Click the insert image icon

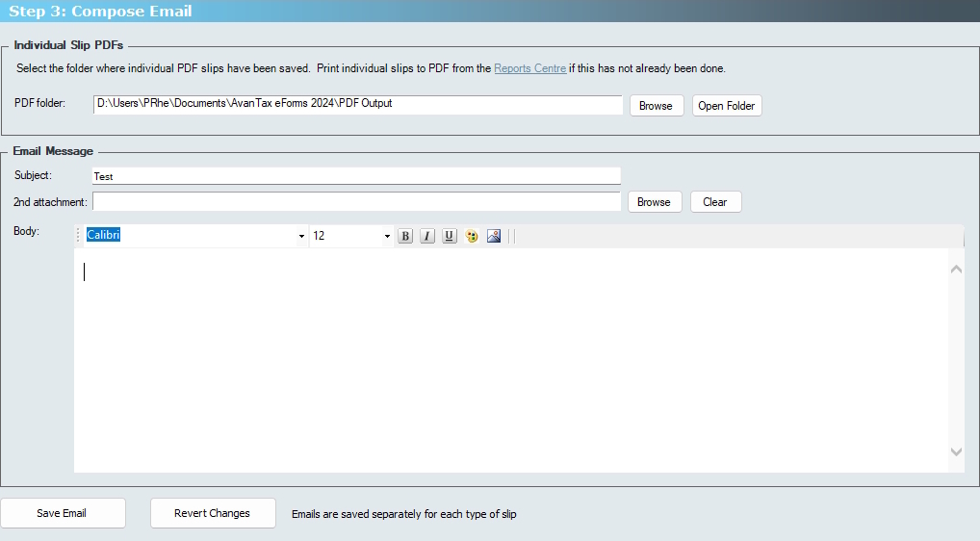point(494,236)
